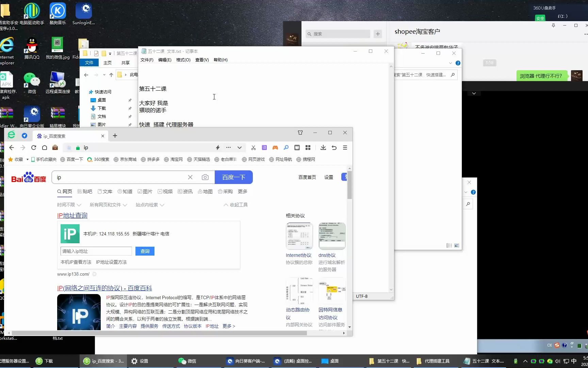Click the camera image-search icon in Baidu
This screenshot has width=588, height=368.
click(x=205, y=177)
